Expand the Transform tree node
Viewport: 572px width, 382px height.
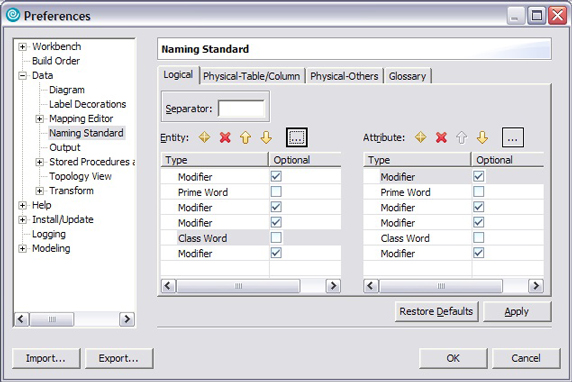(x=40, y=191)
